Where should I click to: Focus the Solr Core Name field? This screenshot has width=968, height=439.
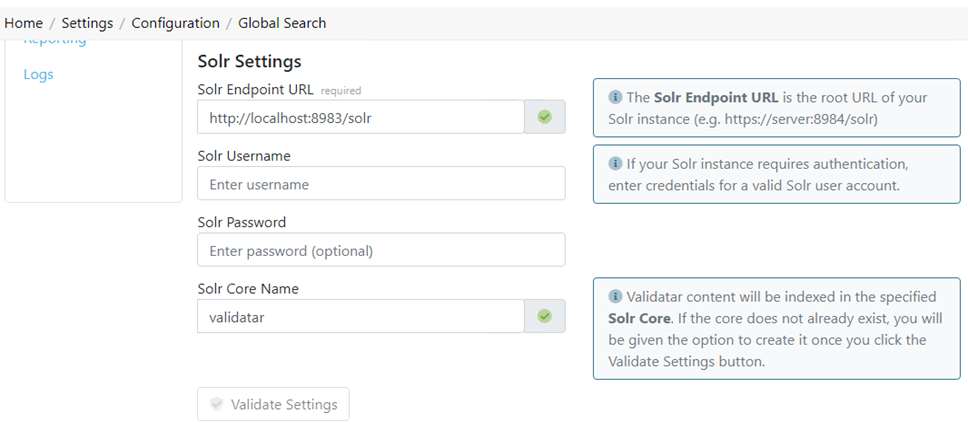click(x=361, y=316)
